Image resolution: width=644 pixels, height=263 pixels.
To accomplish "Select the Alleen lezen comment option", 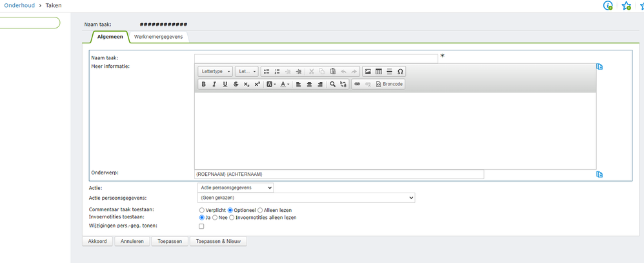I will pyautogui.click(x=260, y=210).
